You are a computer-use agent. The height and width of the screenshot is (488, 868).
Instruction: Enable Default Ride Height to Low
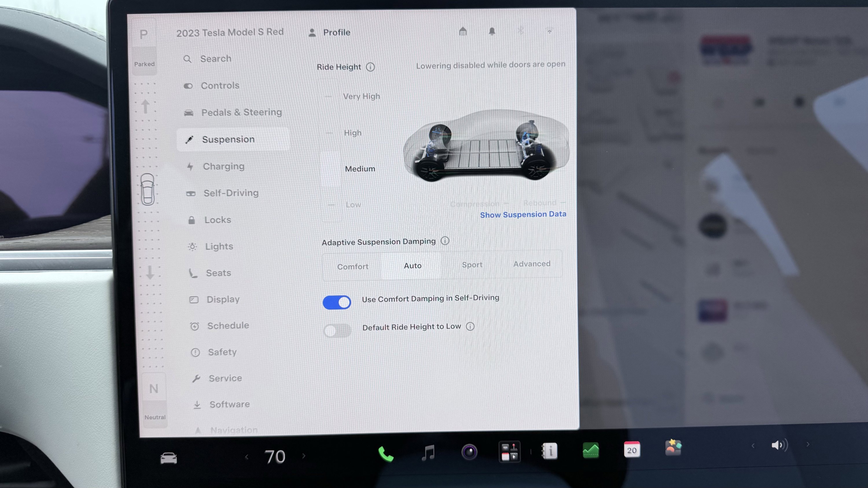pos(337,330)
